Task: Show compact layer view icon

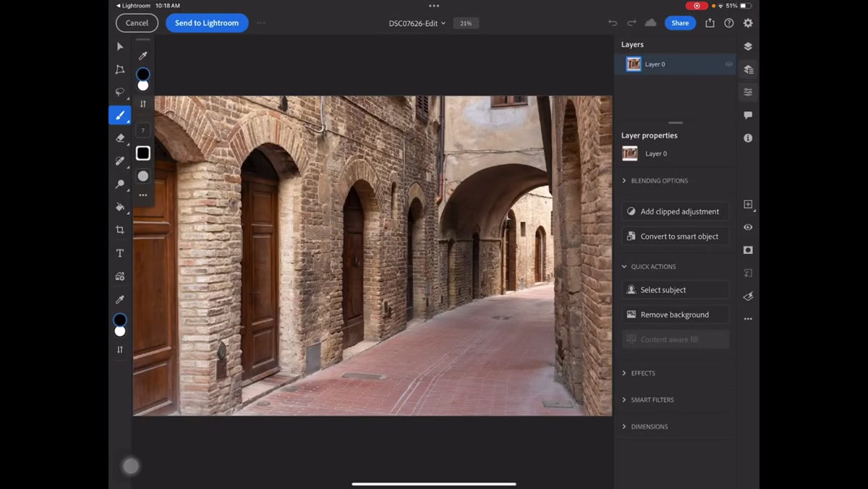Action: 748,46
